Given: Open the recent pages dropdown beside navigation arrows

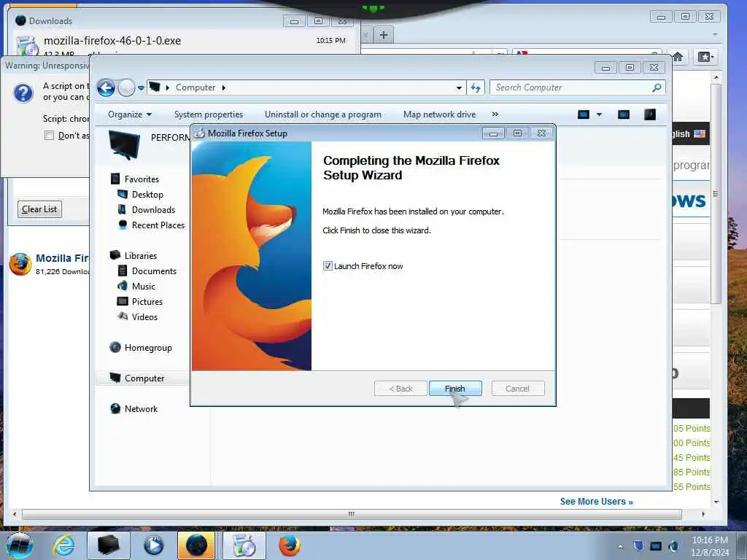Looking at the screenshot, I should (141, 87).
